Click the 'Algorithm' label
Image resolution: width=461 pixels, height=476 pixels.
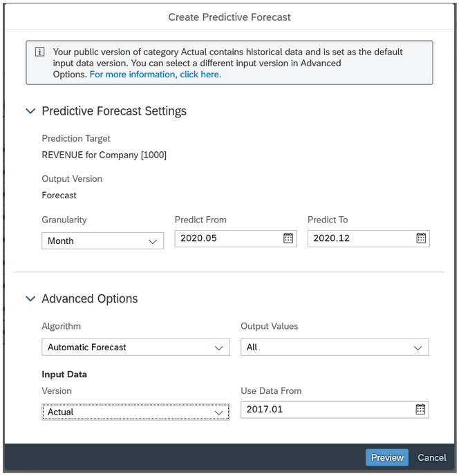point(62,326)
